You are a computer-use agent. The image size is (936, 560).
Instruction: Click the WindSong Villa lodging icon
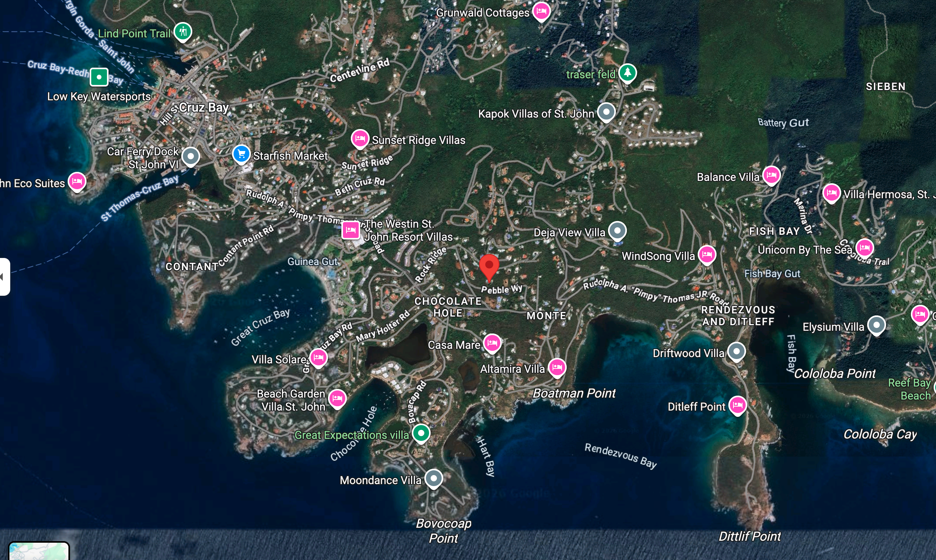707,255
